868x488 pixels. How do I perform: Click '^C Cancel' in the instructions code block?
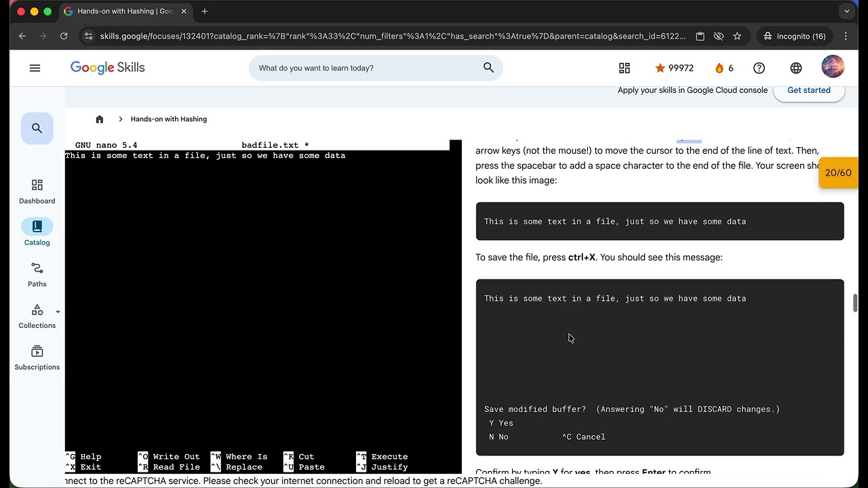584,437
